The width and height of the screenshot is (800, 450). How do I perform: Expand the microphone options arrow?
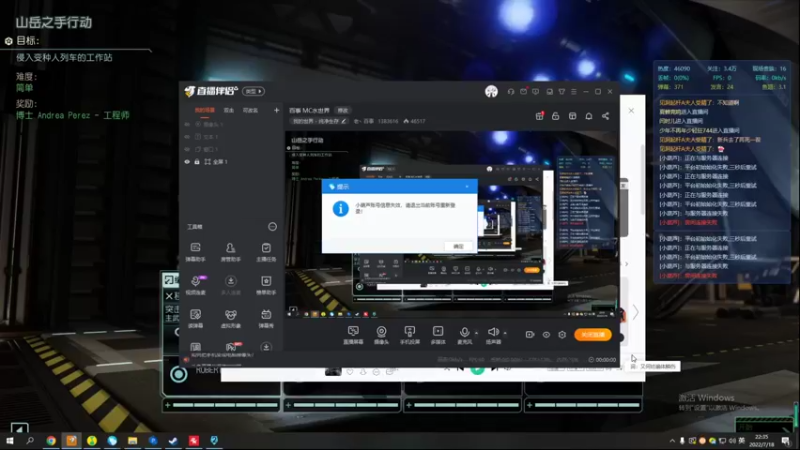coord(477,333)
